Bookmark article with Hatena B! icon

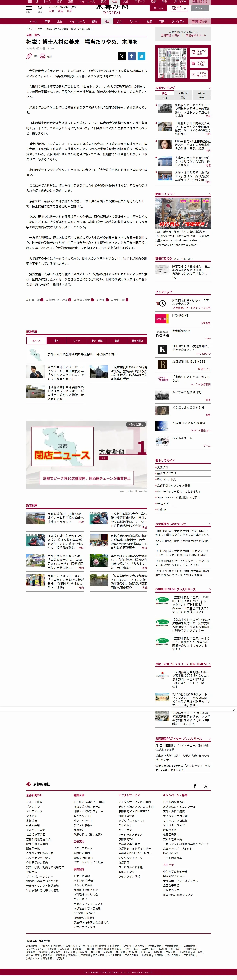click(x=142, y=56)
